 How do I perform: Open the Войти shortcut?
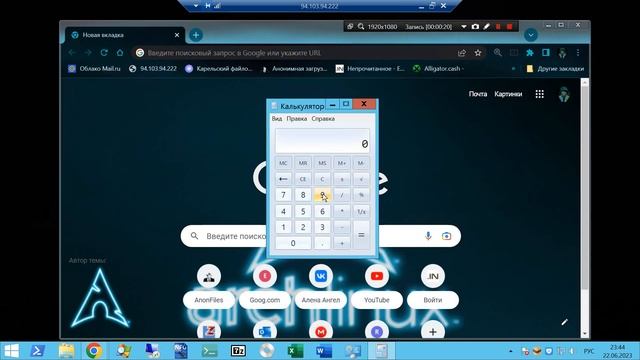click(x=433, y=286)
